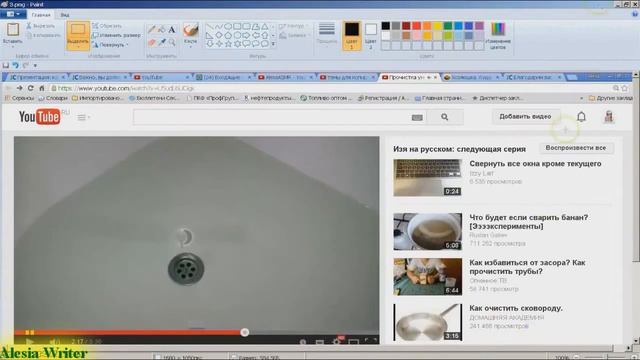This screenshot has height=360, width=640.
Task: Click the Paint help icon
Action: pyautogui.click(x=635, y=14)
